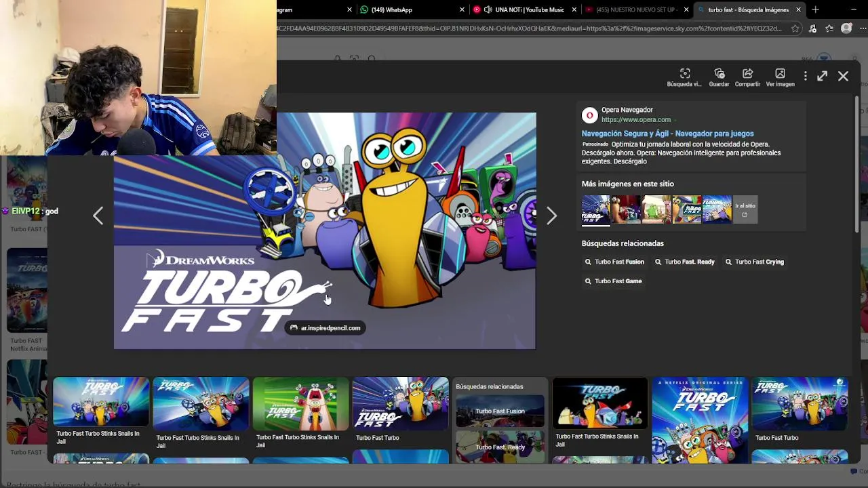Image resolution: width=868 pixels, height=488 pixels.
Task: Select the turbo fast Búsqueda Imágenes tab
Action: (748, 9)
